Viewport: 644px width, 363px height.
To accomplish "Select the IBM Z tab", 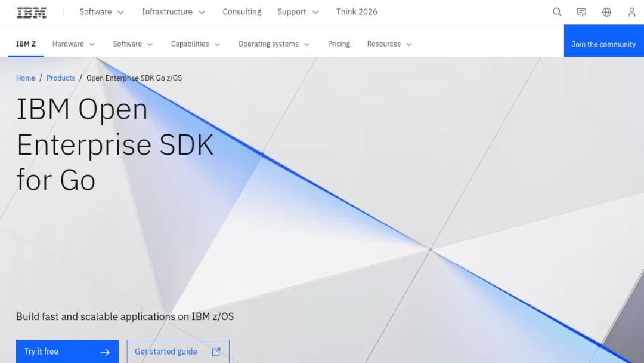I will tap(26, 44).
